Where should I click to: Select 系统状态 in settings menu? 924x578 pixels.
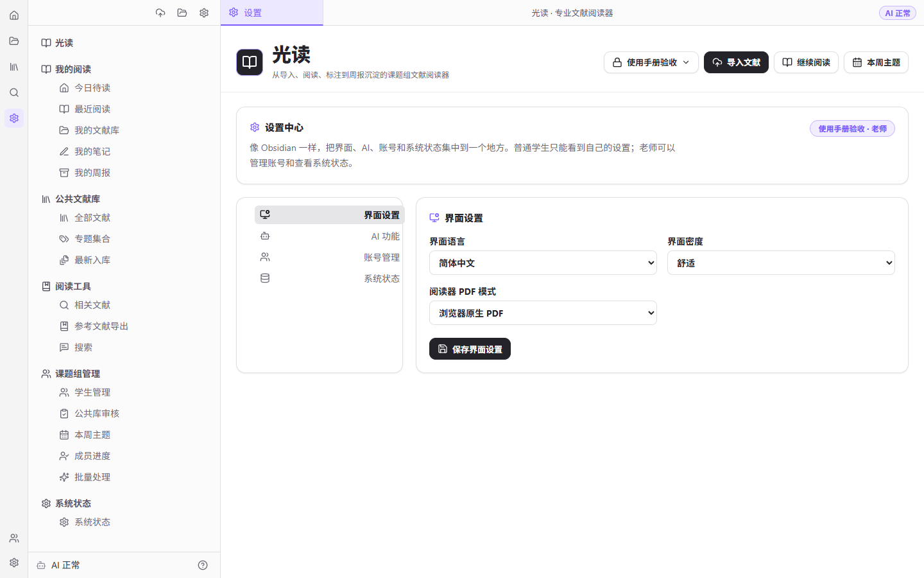click(x=329, y=279)
